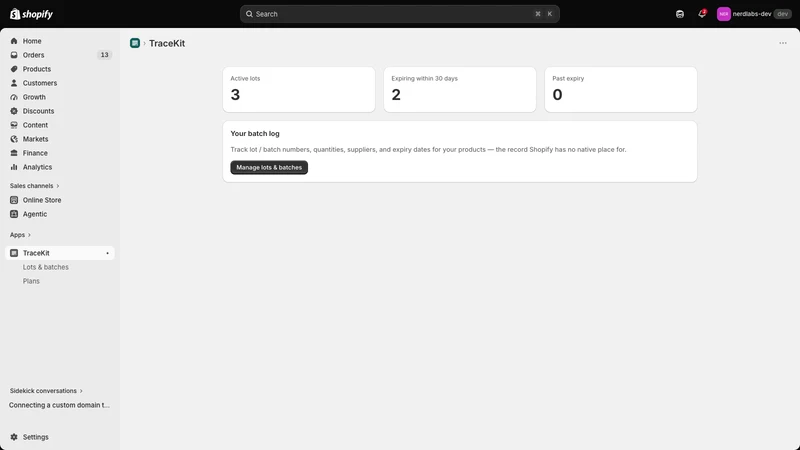The height and width of the screenshot is (450, 800).
Task: Click the TraceKit breadcrumb app icon
Action: (135, 43)
